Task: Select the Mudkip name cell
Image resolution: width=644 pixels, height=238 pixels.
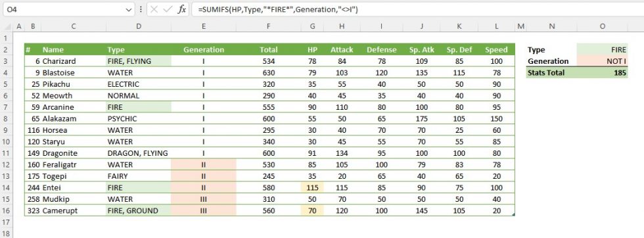Action: [73, 199]
